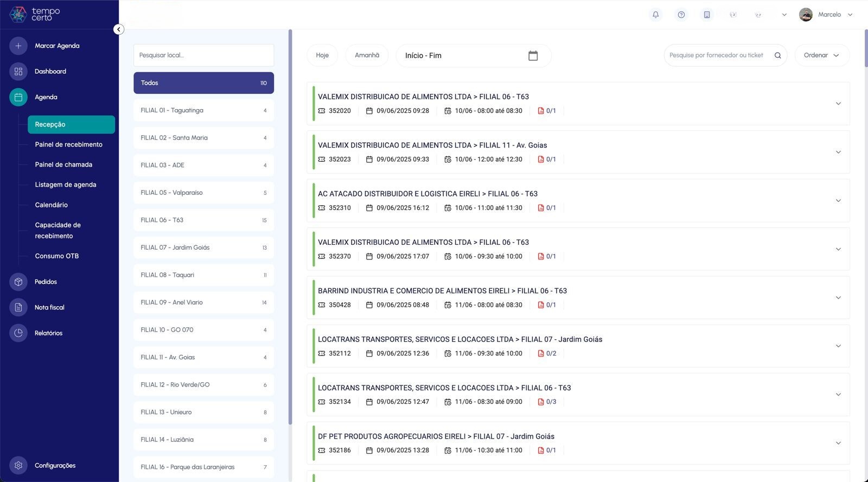Select FILIAL 16 - Parque das Laranjeiras
The height and width of the screenshot is (482, 868).
point(203,467)
